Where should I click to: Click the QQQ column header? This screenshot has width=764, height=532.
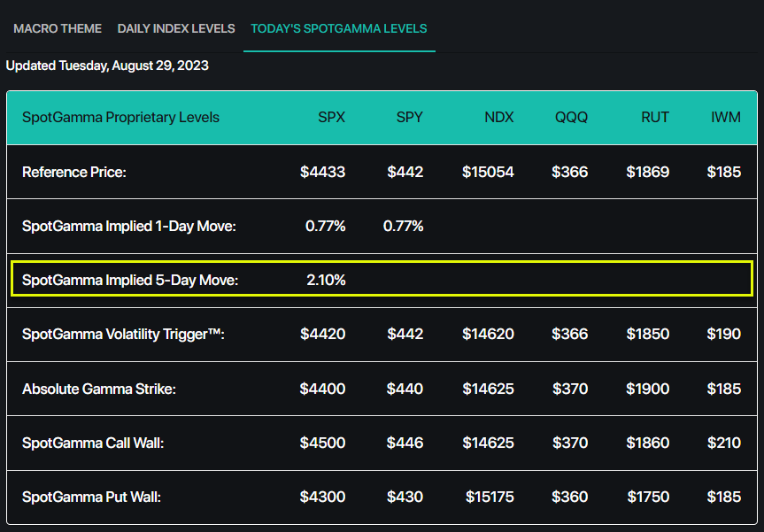coord(571,116)
